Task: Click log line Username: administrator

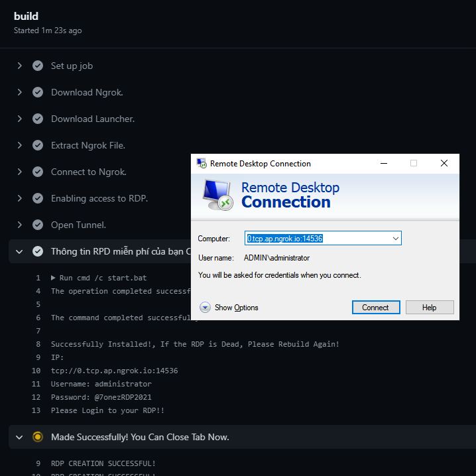Action: tap(101, 384)
